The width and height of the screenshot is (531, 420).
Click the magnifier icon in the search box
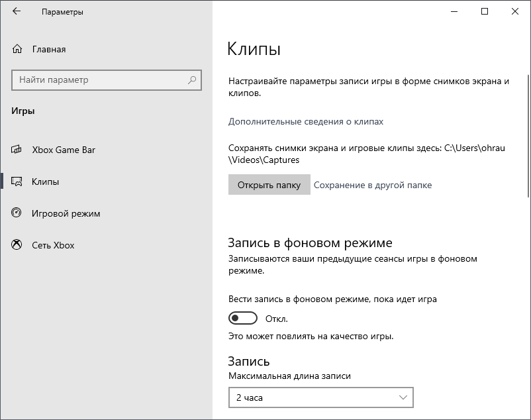pos(192,80)
